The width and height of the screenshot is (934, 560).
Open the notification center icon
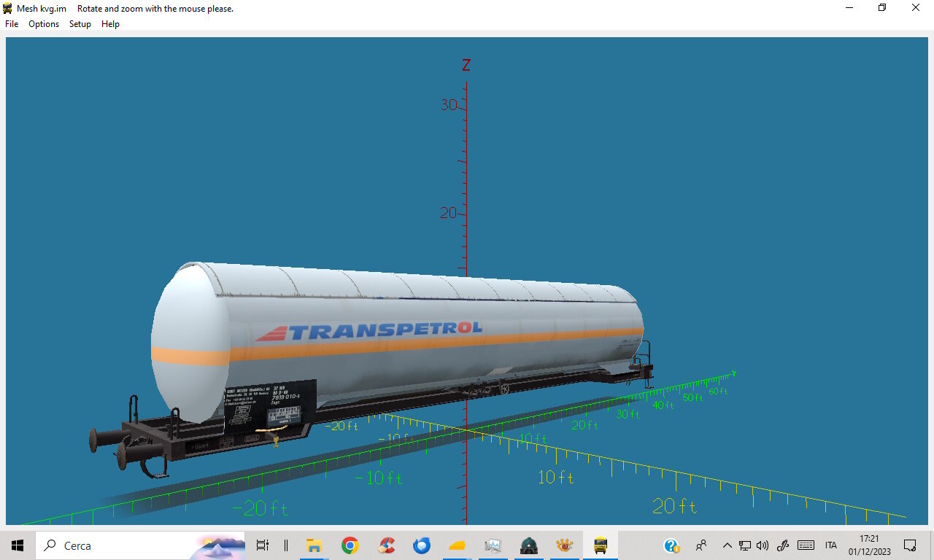tap(910, 545)
